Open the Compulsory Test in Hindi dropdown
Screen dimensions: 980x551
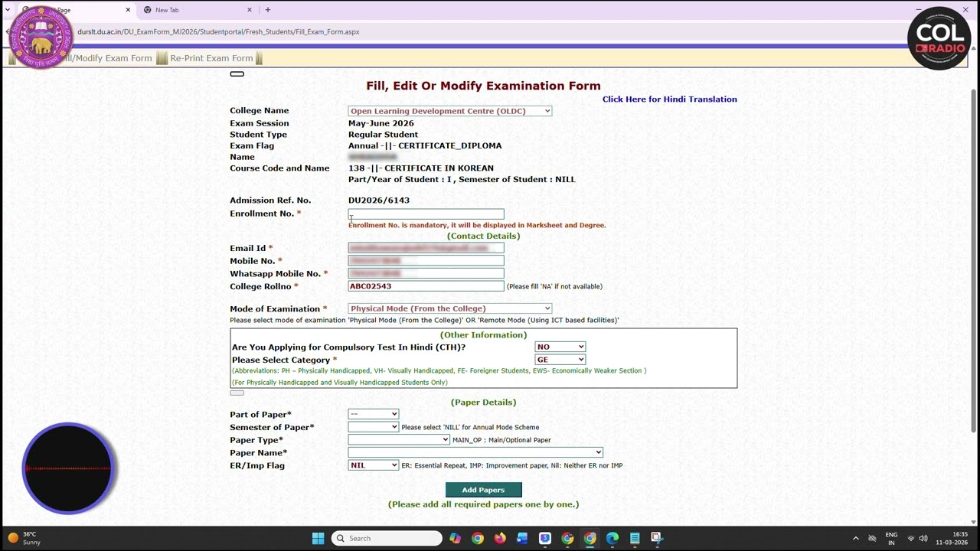pyautogui.click(x=560, y=347)
